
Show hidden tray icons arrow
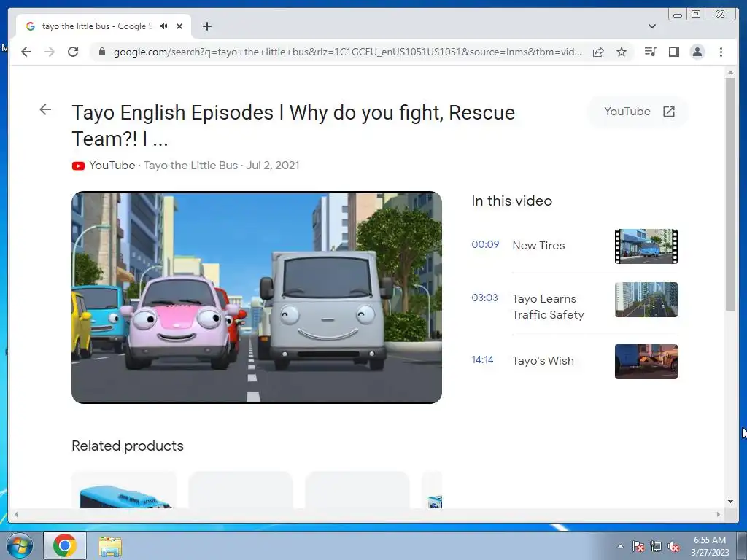[x=620, y=546]
